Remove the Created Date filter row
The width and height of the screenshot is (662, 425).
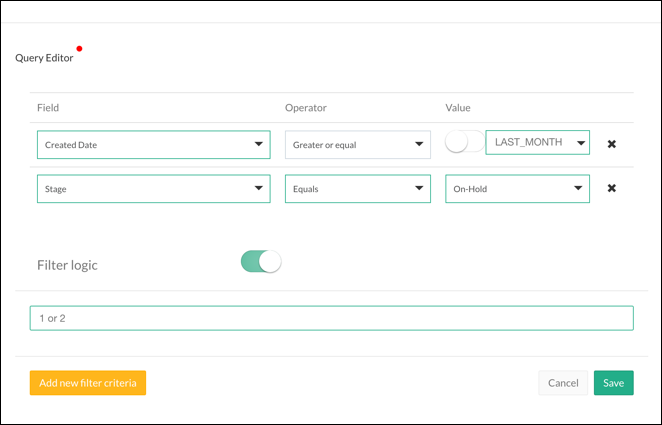pyautogui.click(x=612, y=144)
